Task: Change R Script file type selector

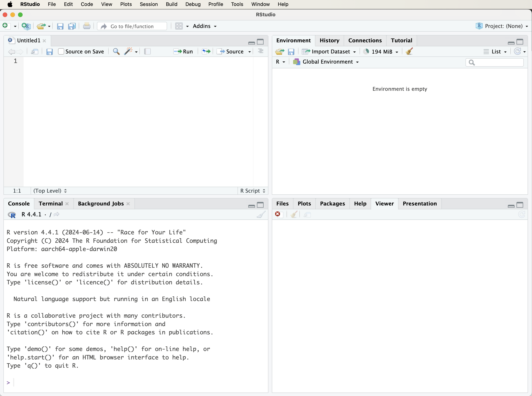Action: coord(253,191)
